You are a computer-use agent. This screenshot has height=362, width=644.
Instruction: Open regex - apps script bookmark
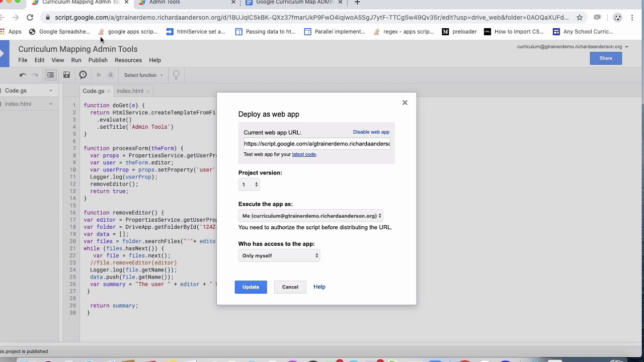point(404,32)
